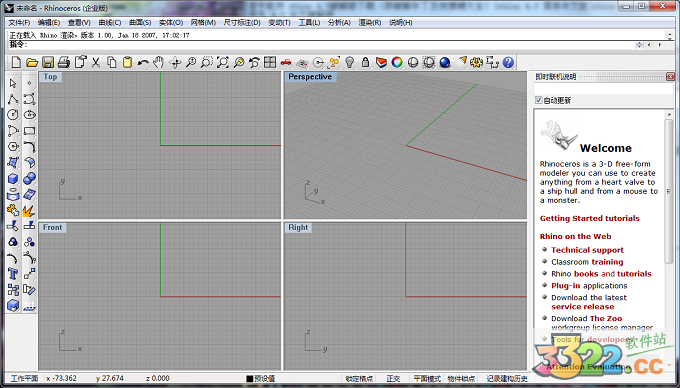Save the model via floppy disk icon
Viewport: 680px width, 388px height.
click(48, 62)
